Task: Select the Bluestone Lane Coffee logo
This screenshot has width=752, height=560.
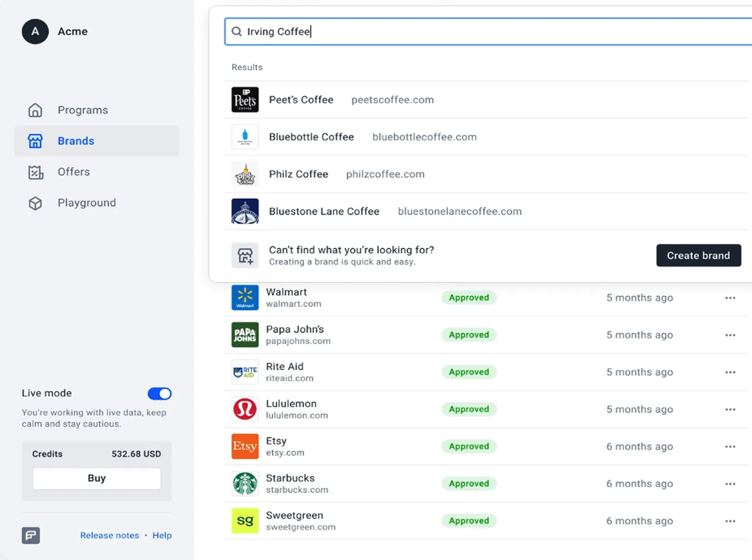Action: (x=245, y=211)
